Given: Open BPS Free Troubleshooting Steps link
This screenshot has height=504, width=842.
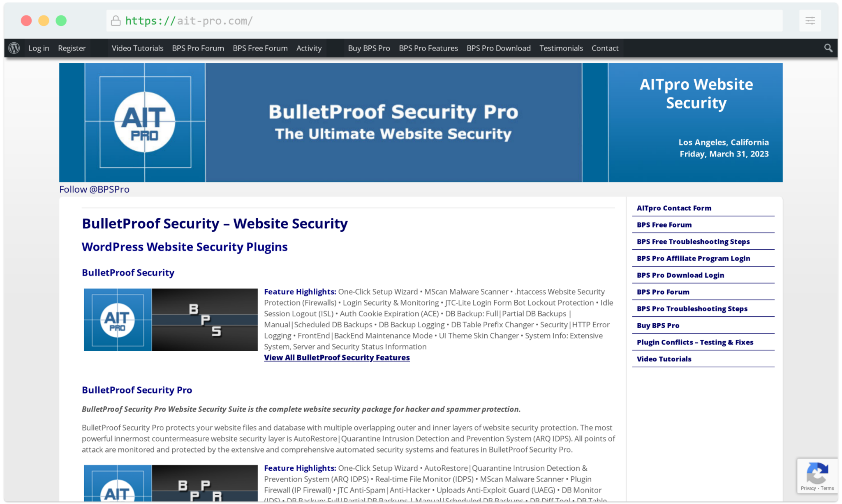Looking at the screenshot, I should (693, 242).
